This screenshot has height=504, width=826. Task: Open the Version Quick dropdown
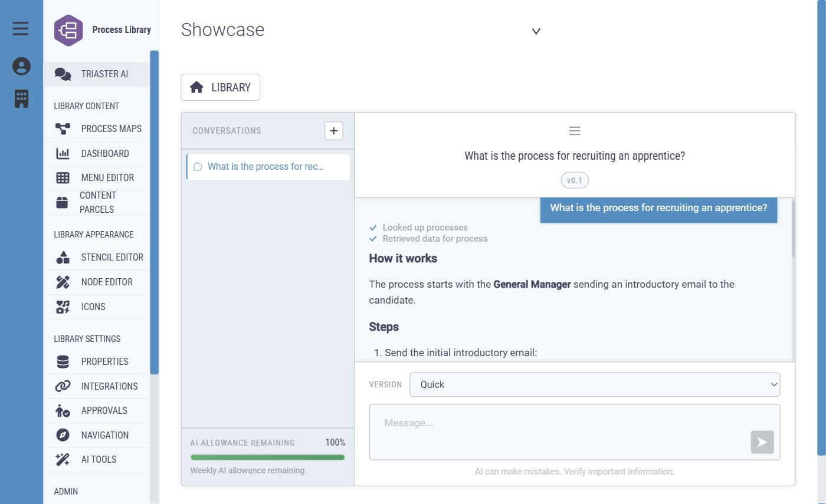[595, 384]
